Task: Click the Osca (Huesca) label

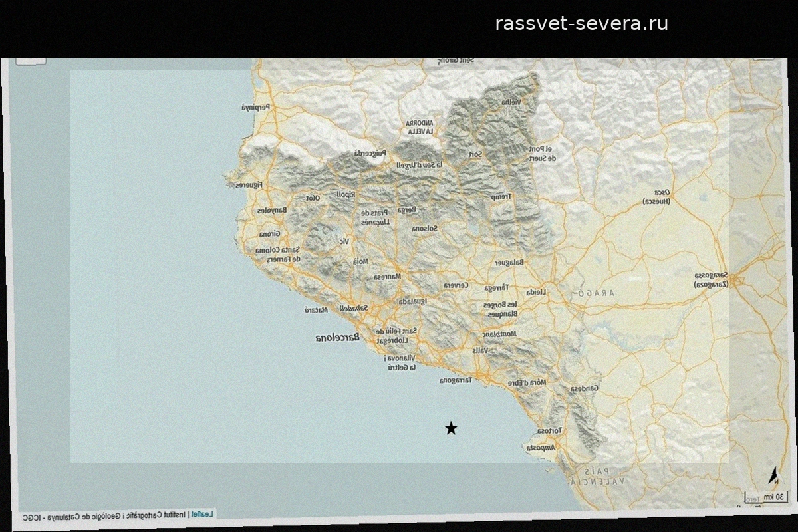Action: [x=657, y=197]
